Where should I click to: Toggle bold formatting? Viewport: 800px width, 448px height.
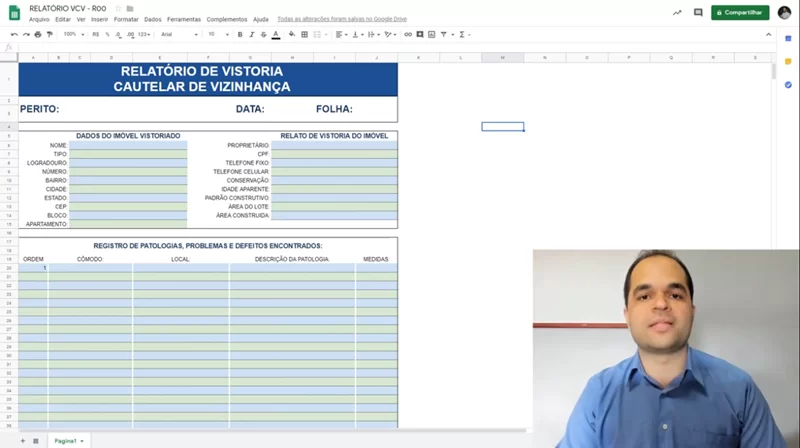(240, 35)
